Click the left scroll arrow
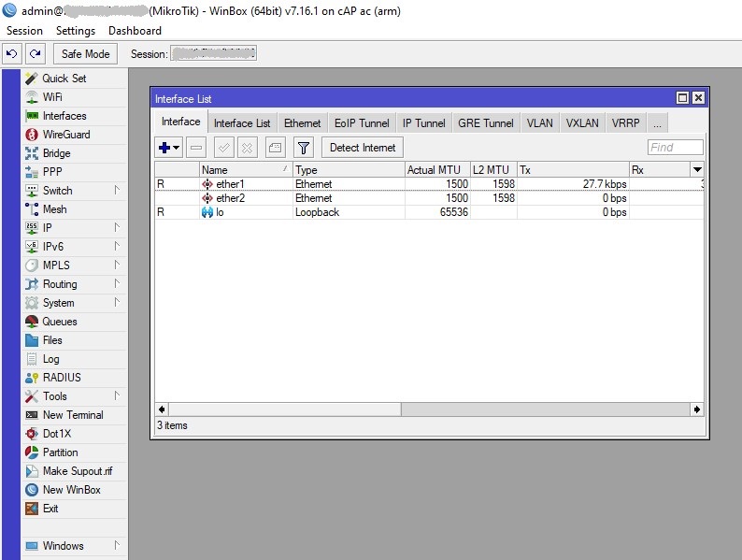Viewport: 742px width, 560px height. [162, 409]
